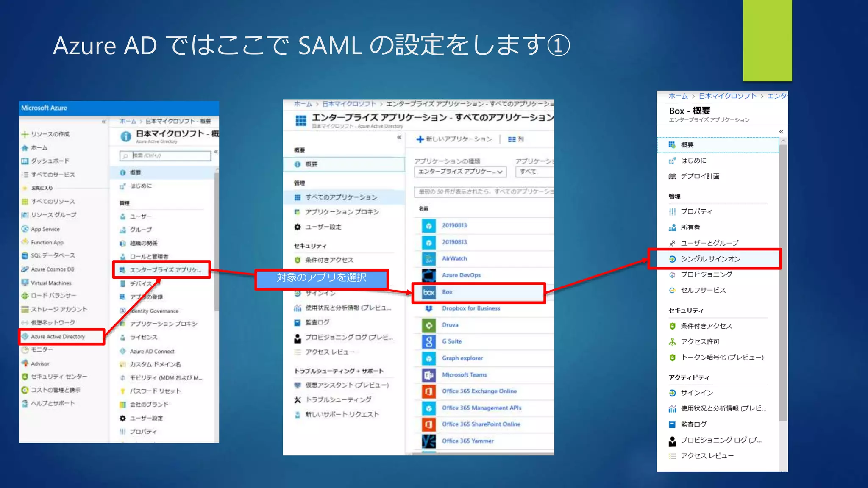The image size is (868, 488).
Task: Click Office 365 SharePoint Online icon
Action: coord(429,424)
